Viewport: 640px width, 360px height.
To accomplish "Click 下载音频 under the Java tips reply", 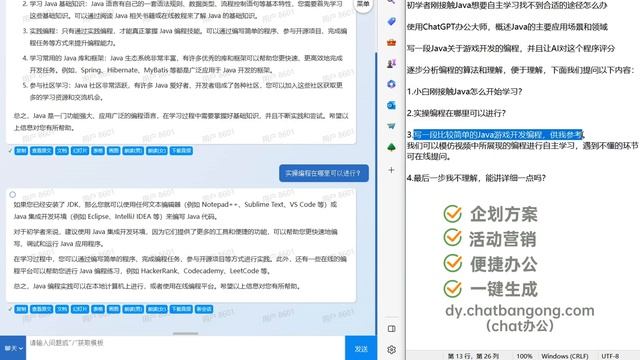I will pos(181,151).
